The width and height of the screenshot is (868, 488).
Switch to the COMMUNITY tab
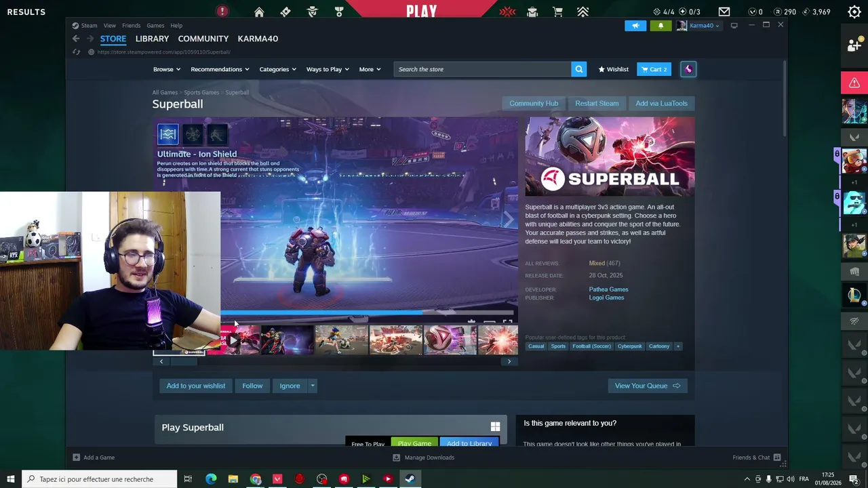click(203, 39)
